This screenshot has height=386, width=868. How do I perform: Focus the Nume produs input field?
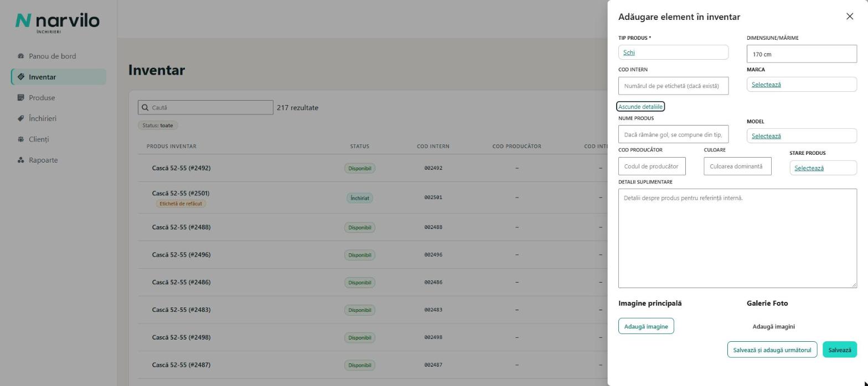coord(673,134)
